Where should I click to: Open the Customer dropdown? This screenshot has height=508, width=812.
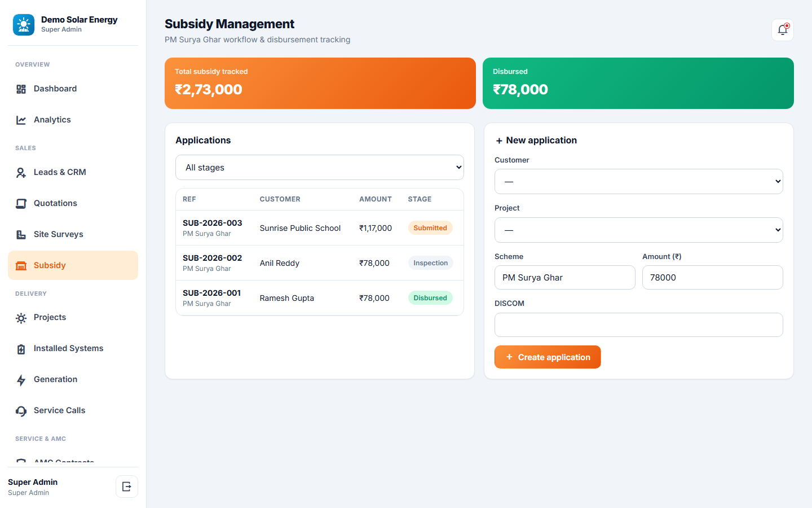point(639,182)
